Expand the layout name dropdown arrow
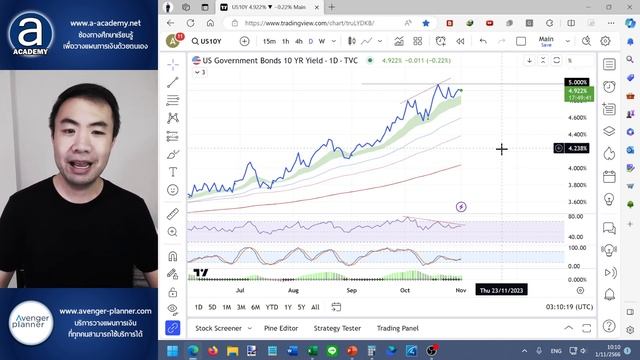 point(567,41)
